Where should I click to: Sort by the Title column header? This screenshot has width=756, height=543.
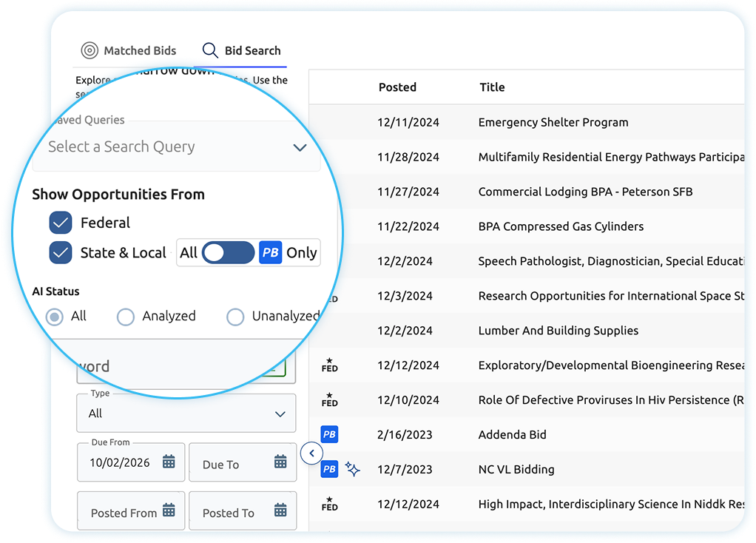coord(492,87)
